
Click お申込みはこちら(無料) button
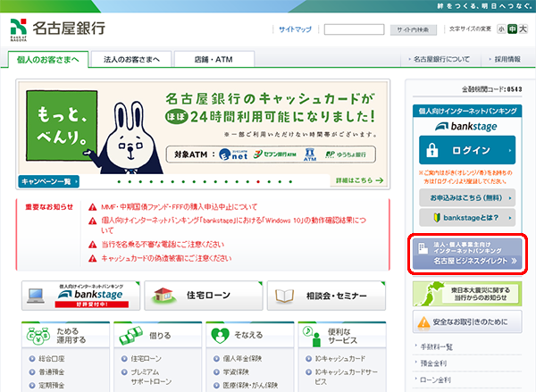point(467,197)
